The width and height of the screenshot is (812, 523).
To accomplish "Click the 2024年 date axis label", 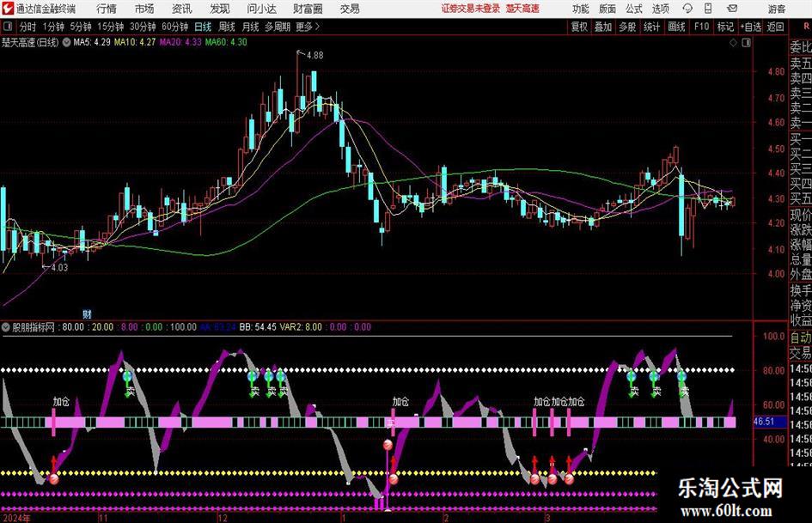I will coord(16,518).
